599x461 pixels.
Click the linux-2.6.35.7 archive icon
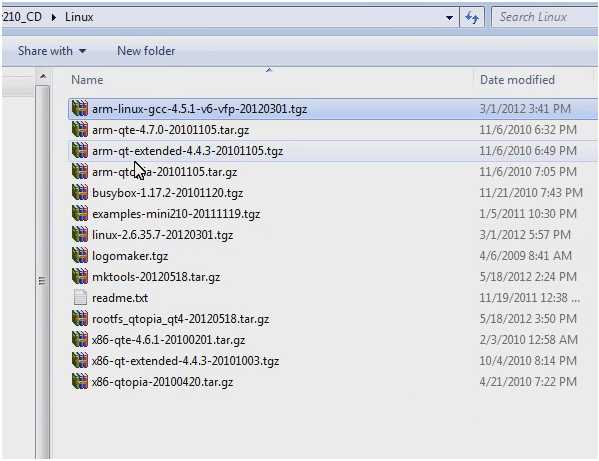pos(80,235)
